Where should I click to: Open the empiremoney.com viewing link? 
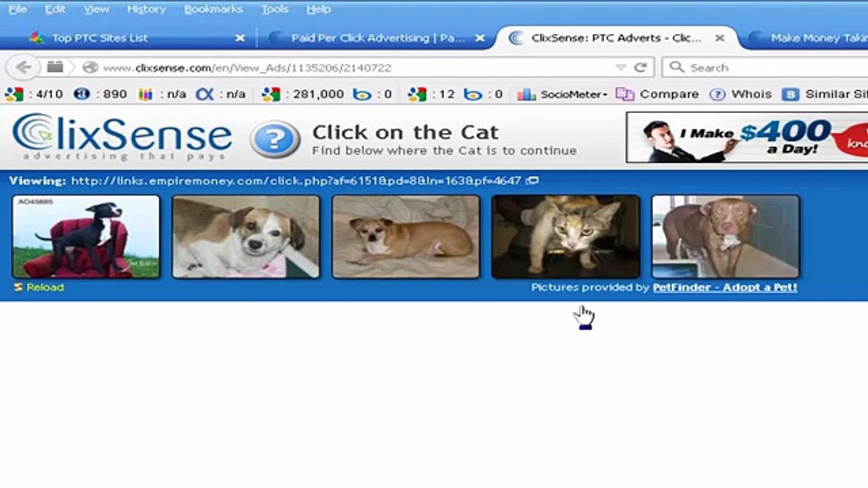pos(296,181)
